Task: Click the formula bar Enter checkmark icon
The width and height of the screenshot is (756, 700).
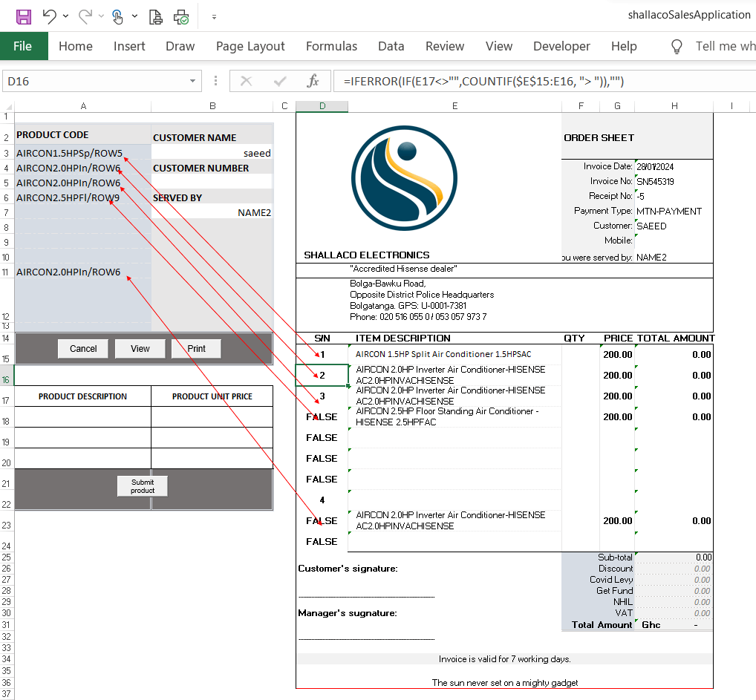Action: click(x=280, y=81)
